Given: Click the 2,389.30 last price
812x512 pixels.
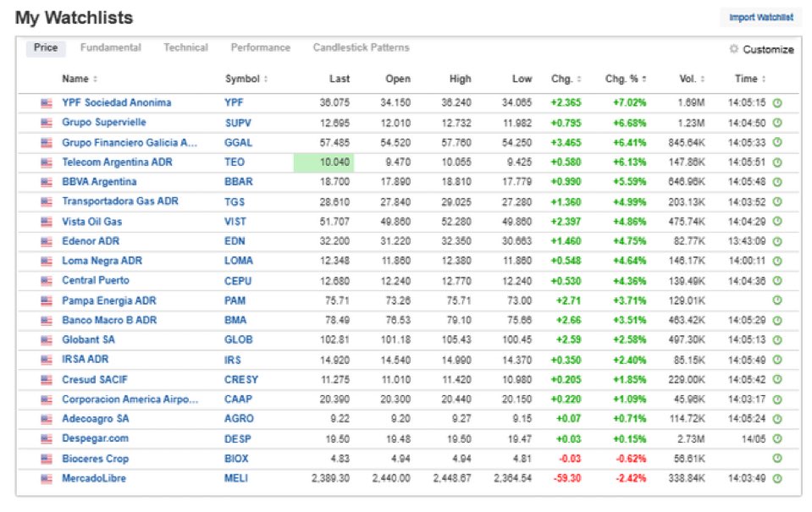Looking at the screenshot, I should coord(330,478).
